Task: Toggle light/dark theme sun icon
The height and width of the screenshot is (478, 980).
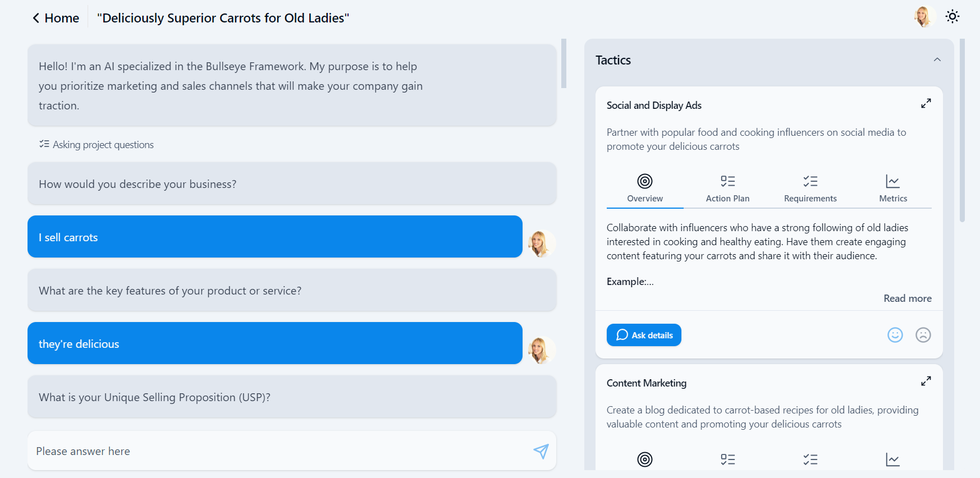Action: (x=952, y=16)
